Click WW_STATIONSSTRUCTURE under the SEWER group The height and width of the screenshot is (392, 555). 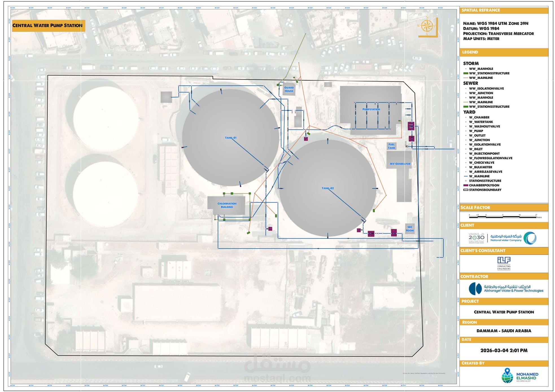[489, 107]
